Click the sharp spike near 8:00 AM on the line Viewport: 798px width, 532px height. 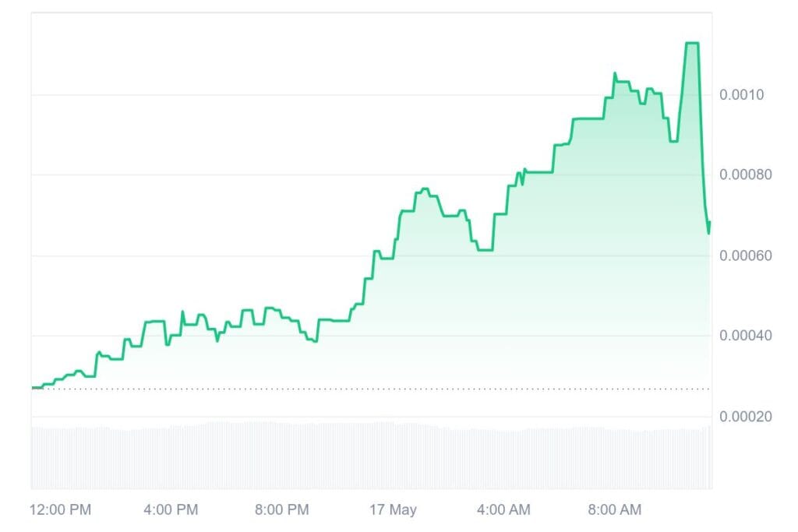pyautogui.click(x=615, y=74)
